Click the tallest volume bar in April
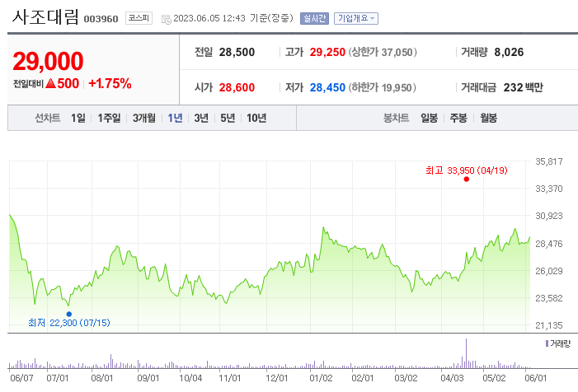This screenshot has width=578, height=392. pos(466,353)
